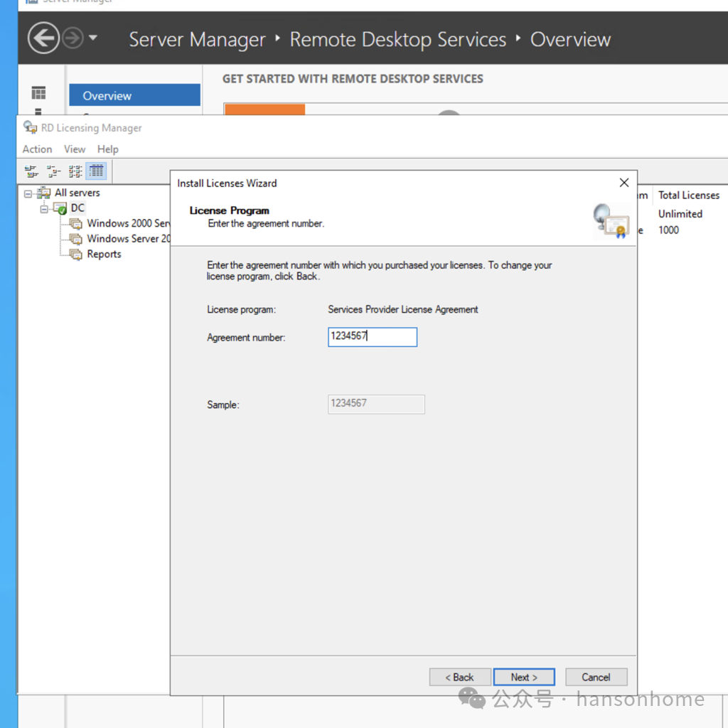Open the Help menu
Screen dimensions: 728x728
tap(108, 149)
